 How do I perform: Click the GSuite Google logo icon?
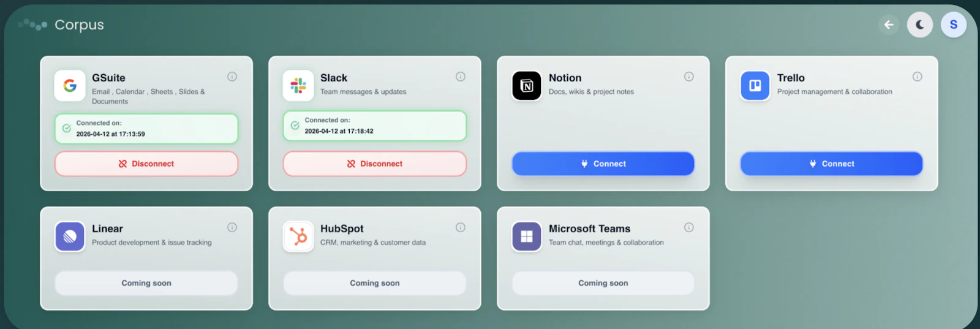(x=70, y=85)
